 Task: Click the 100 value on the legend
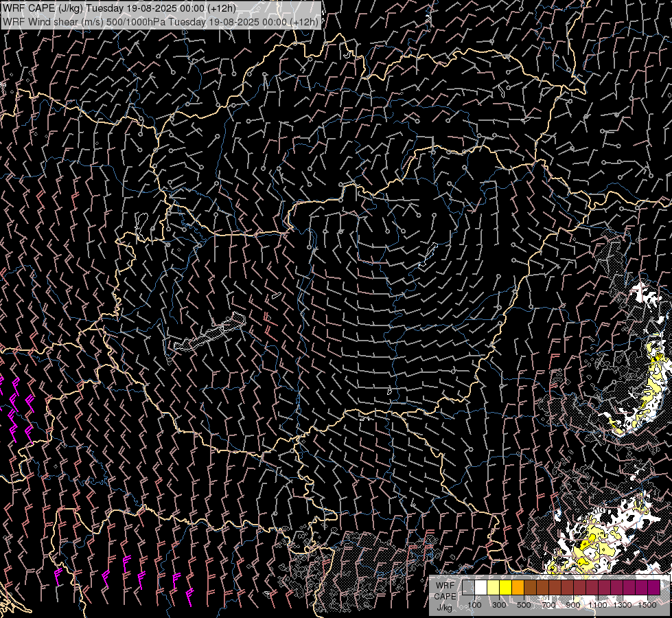coord(474,605)
